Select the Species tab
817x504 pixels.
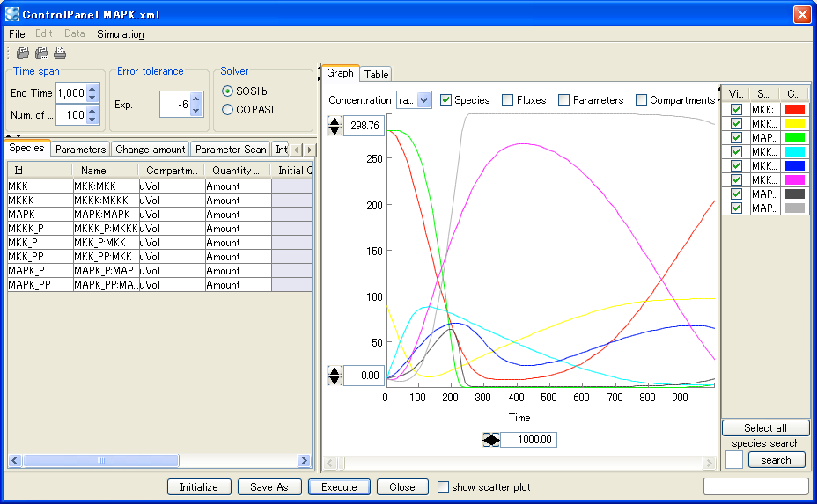(26, 148)
